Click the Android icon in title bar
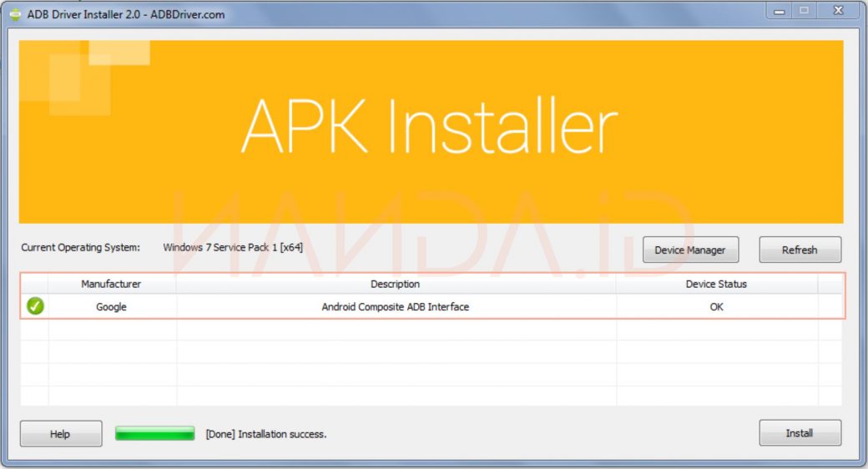Screen dimensions: 868x469 [x=15, y=14]
